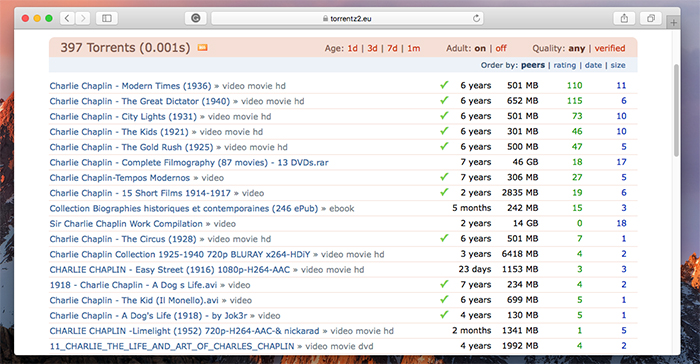
Task: Click the 652 MB size value
Action: [x=522, y=101]
